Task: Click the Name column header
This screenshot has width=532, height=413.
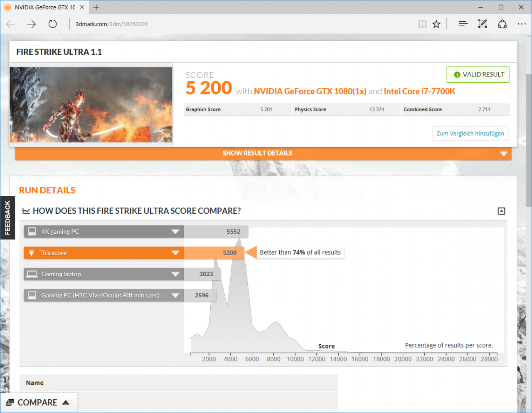Action: tap(35, 383)
